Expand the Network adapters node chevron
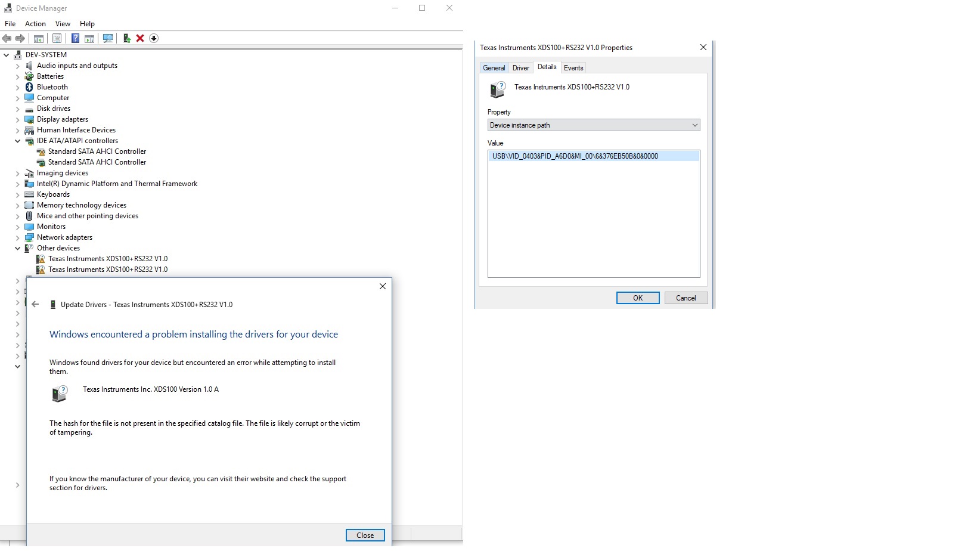This screenshot has height=551, width=980. (x=17, y=237)
